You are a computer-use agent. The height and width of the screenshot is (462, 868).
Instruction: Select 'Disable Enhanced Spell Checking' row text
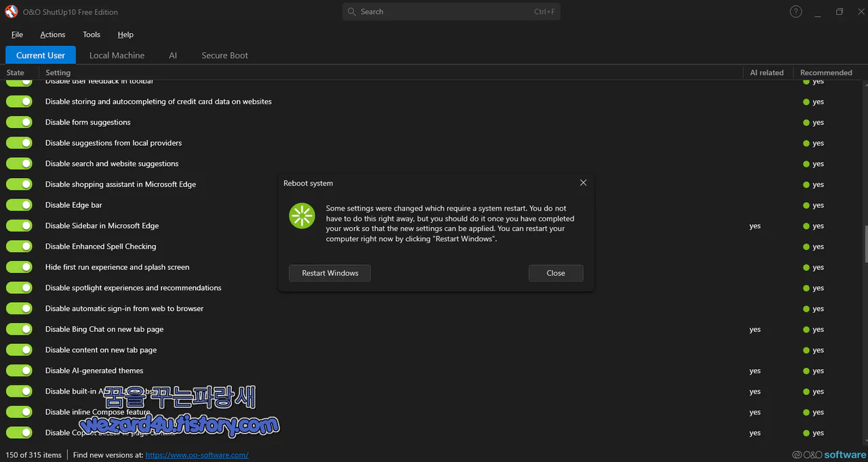pyautogui.click(x=100, y=247)
